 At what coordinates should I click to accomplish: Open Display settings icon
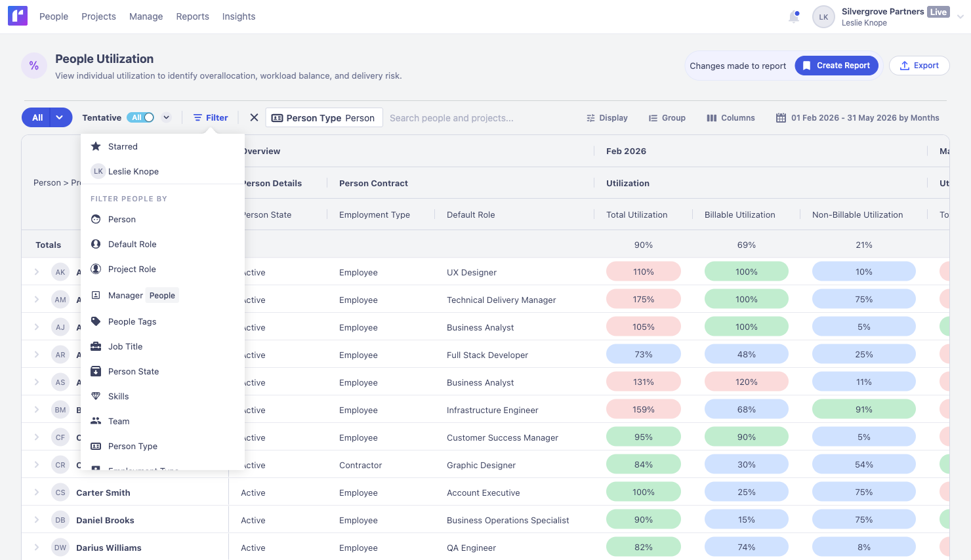click(x=590, y=118)
